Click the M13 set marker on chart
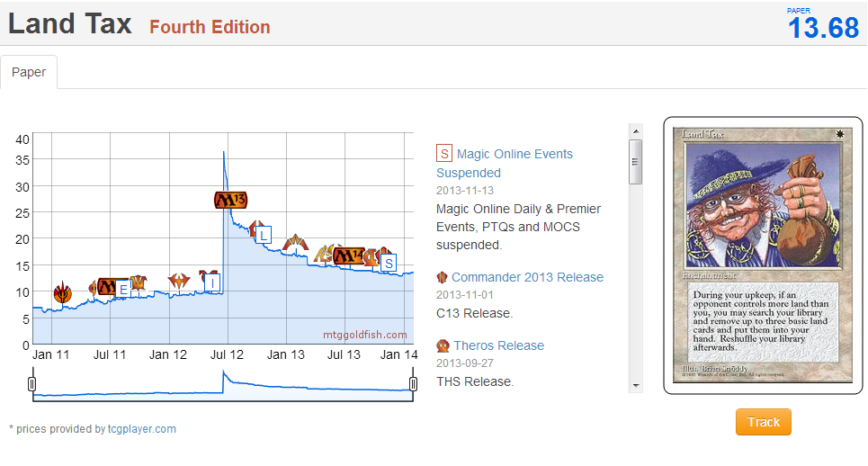The image size is (868, 466). [x=230, y=199]
